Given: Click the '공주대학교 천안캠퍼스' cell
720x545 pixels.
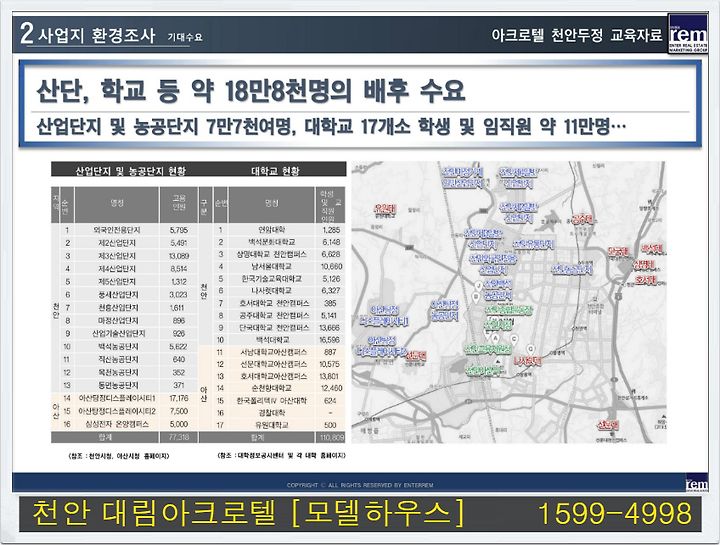Looking at the screenshot, I should tap(274, 315).
